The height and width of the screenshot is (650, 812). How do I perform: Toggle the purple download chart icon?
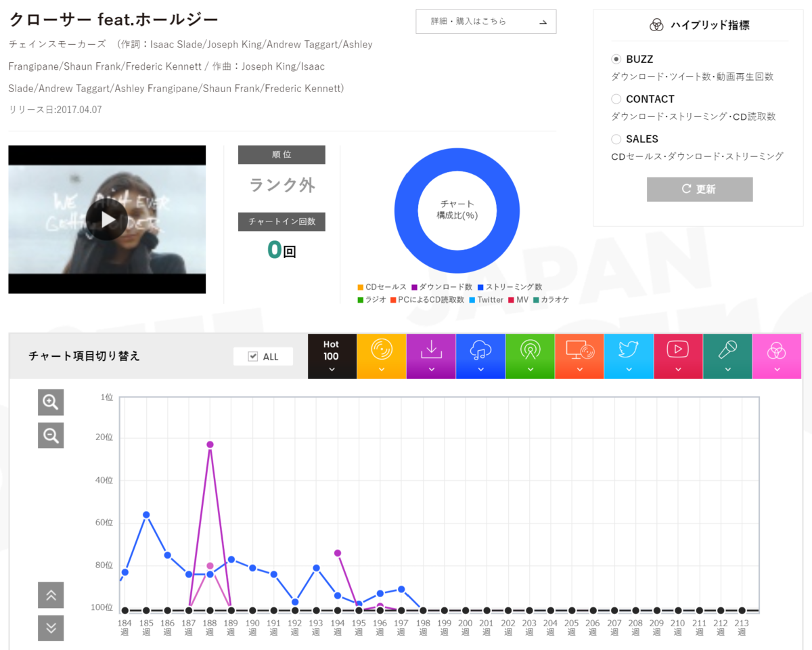click(x=431, y=356)
